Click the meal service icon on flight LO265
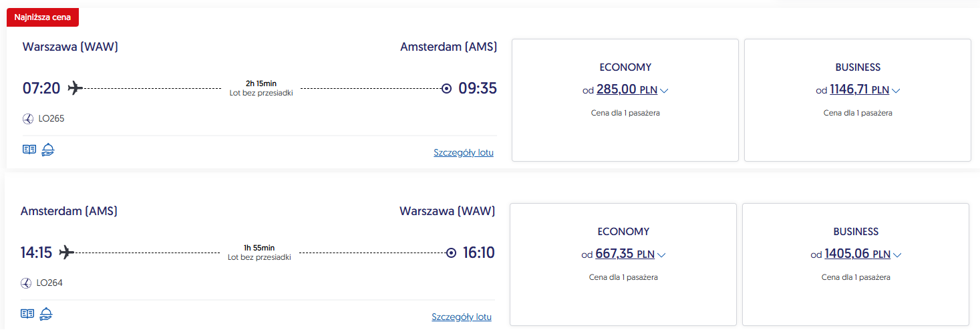 pyautogui.click(x=47, y=150)
